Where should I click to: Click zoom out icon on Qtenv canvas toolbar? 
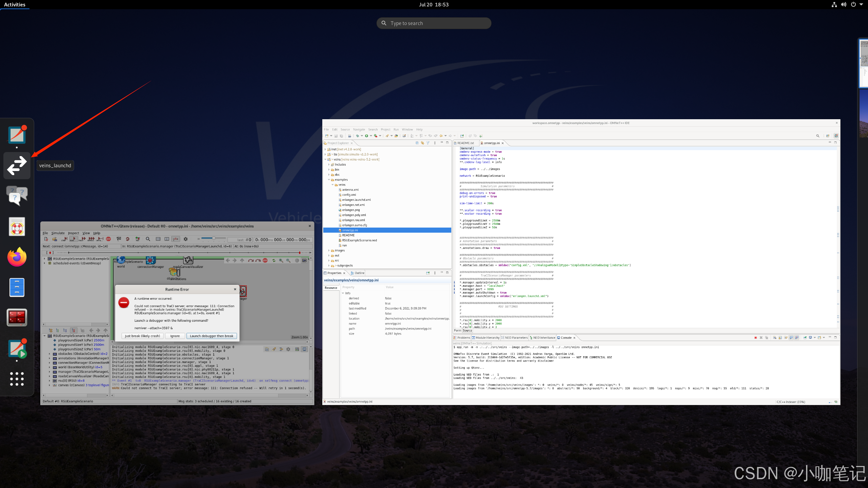click(288, 260)
